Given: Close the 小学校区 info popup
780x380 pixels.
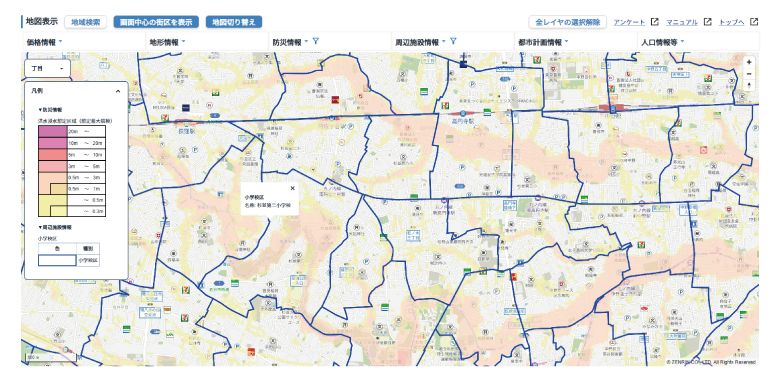Looking at the screenshot, I should [292, 188].
